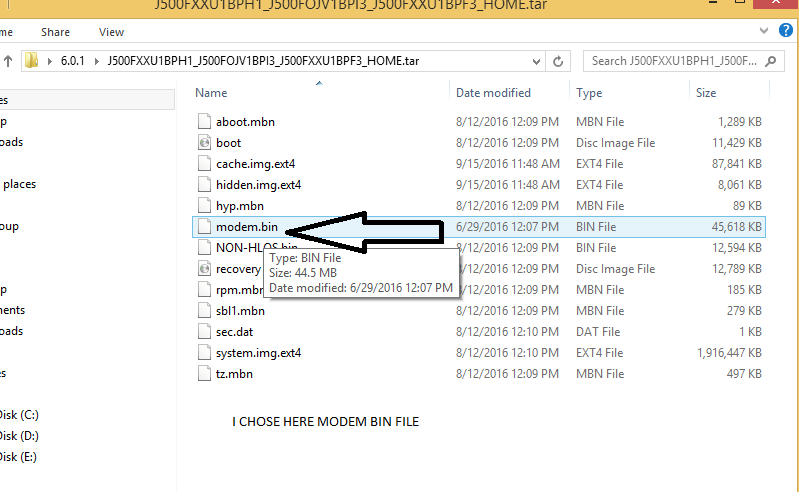Image resolution: width=799 pixels, height=492 pixels.
Task: Click the 1,916,447 KB size value
Action: [729, 352]
